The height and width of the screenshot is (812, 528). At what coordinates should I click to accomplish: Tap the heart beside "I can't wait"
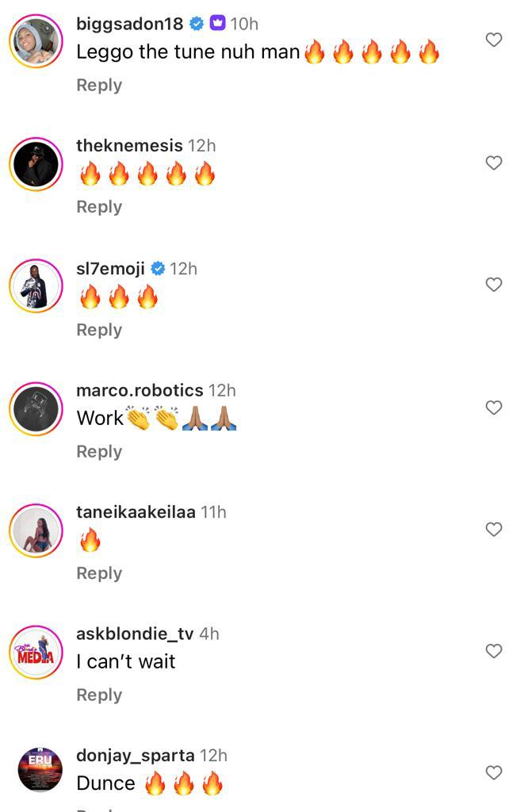pos(494,651)
